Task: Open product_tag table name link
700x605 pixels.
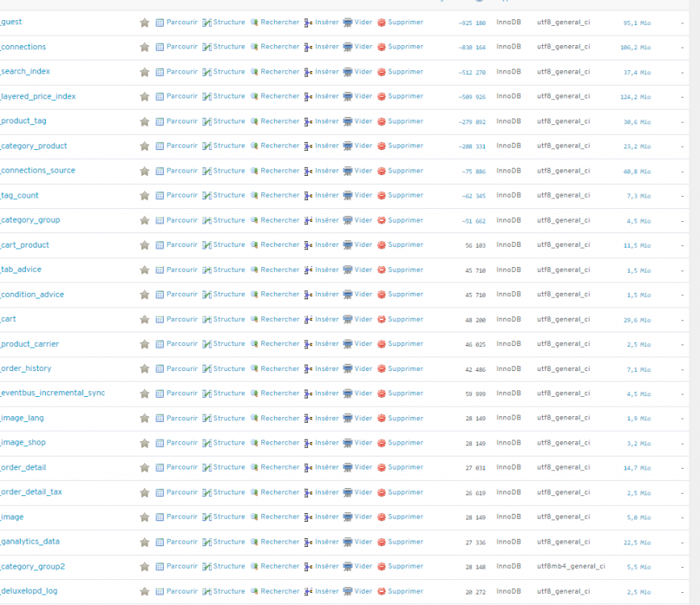Action: click(23, 121)
